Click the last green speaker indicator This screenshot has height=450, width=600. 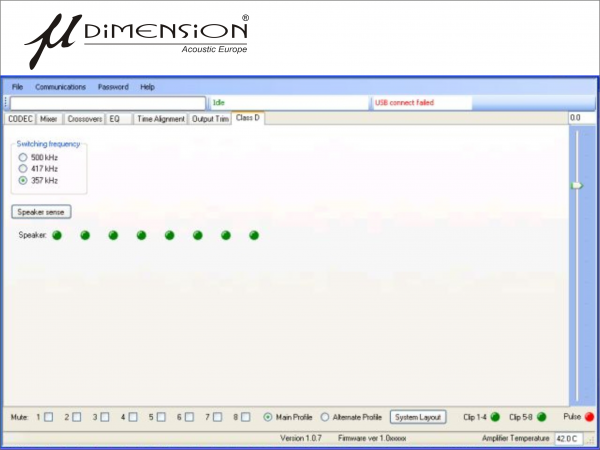[x=254, y=235]
